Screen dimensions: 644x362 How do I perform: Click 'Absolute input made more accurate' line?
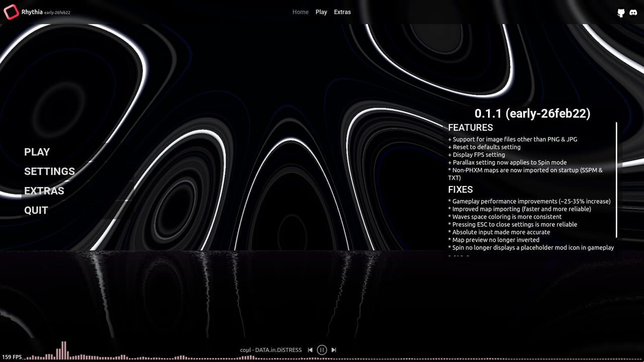click(499, 232)
